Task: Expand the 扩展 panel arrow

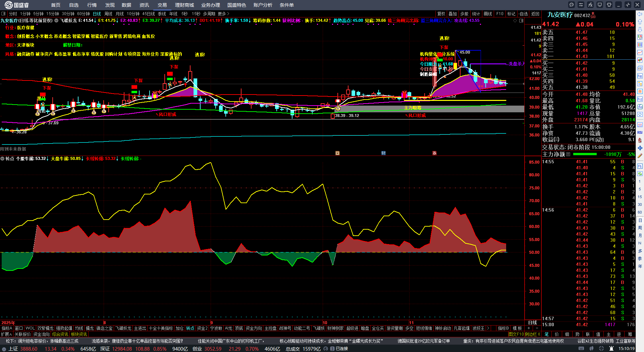Action: coord(7,334)
